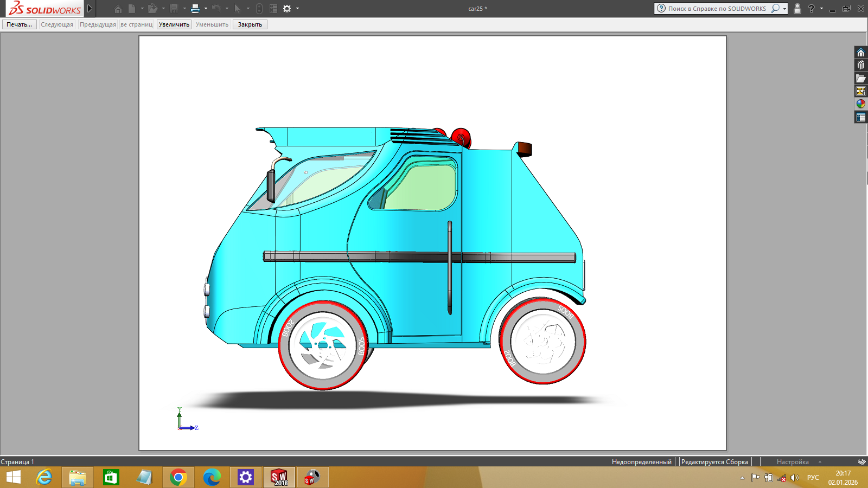868x488 pixels.
Task: Open Custom Properties tab in the task pane
Action: 861,117
